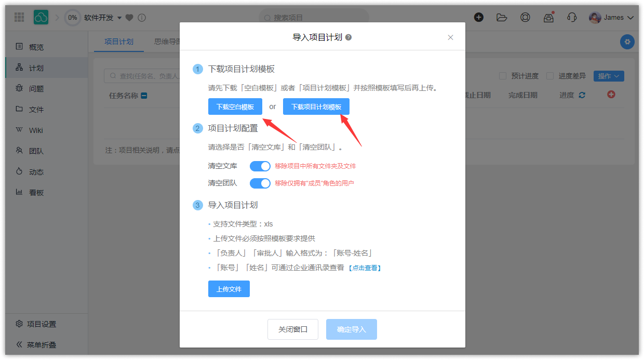Open the folder icon in top bar
This screenshot has height=360, width=644.
(x=502, y=17)
